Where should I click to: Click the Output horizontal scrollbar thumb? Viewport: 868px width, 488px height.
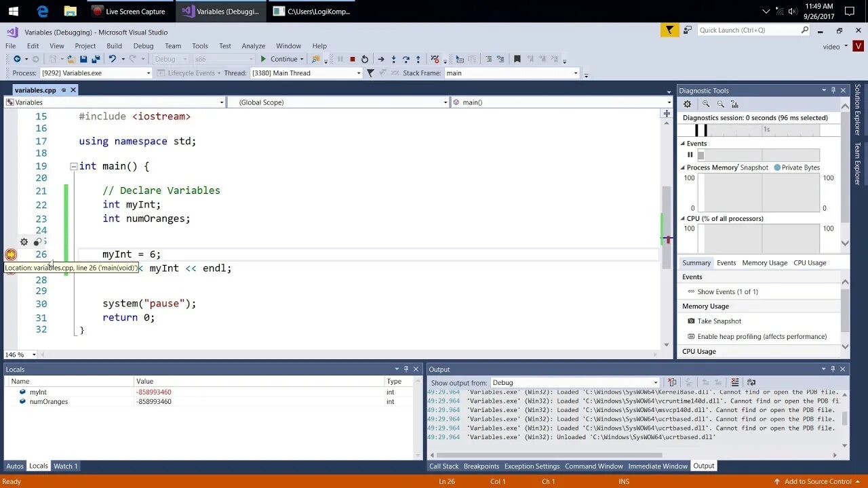[550, 455]
